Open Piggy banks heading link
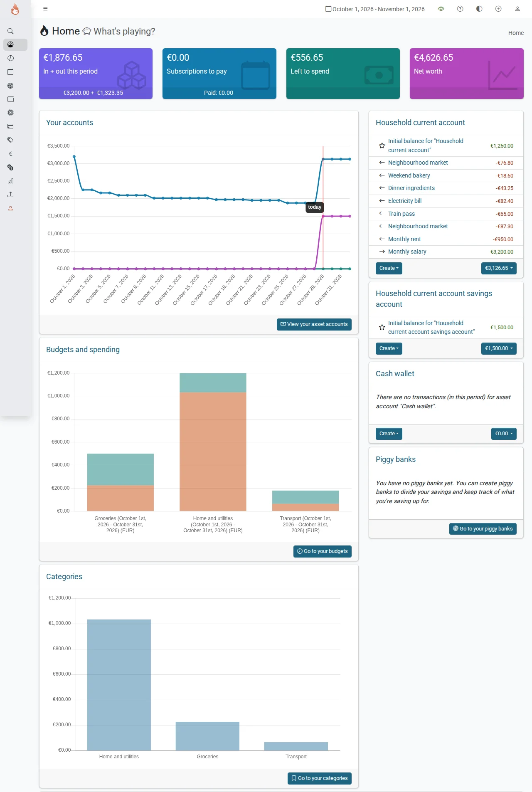Screen dimensions: 532x792 tap(396, 459)
